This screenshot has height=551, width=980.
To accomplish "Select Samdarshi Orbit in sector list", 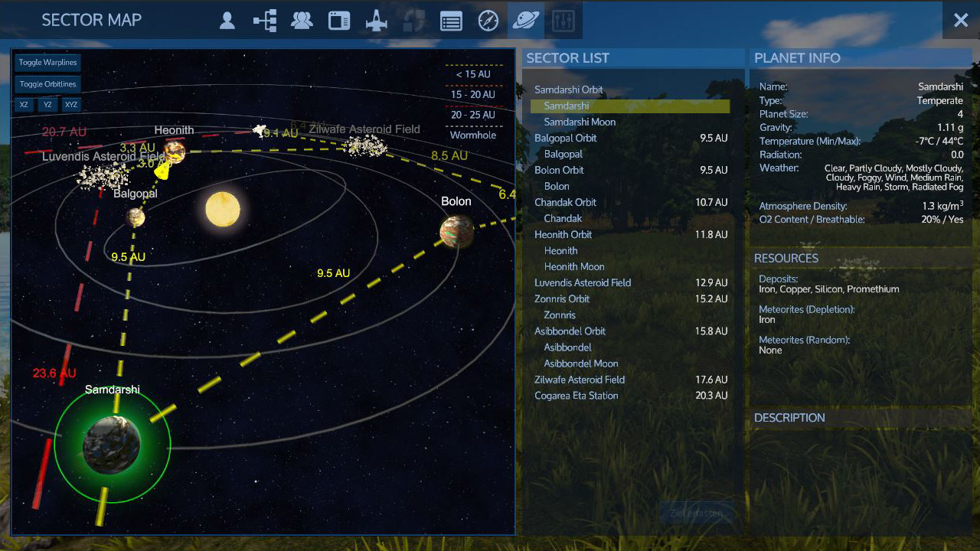I will [x=569, y=90].
